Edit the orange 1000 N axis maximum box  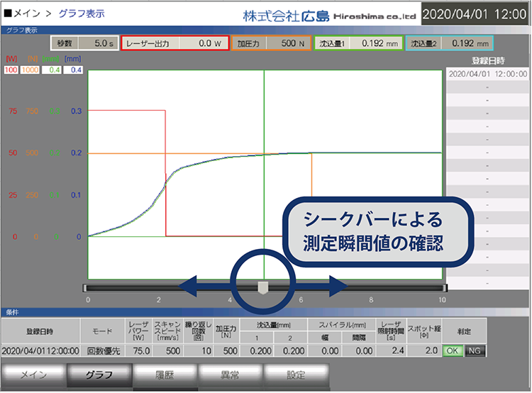tap(32, 70)
